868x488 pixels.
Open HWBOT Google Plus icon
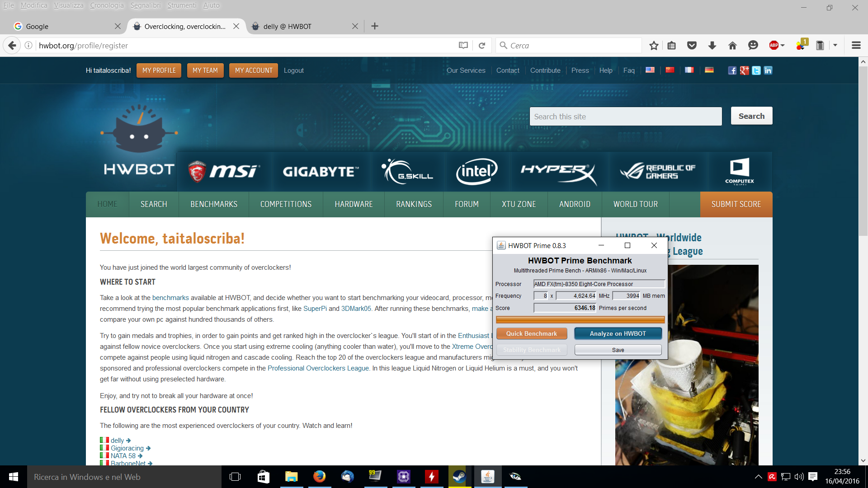coord(744,70)
